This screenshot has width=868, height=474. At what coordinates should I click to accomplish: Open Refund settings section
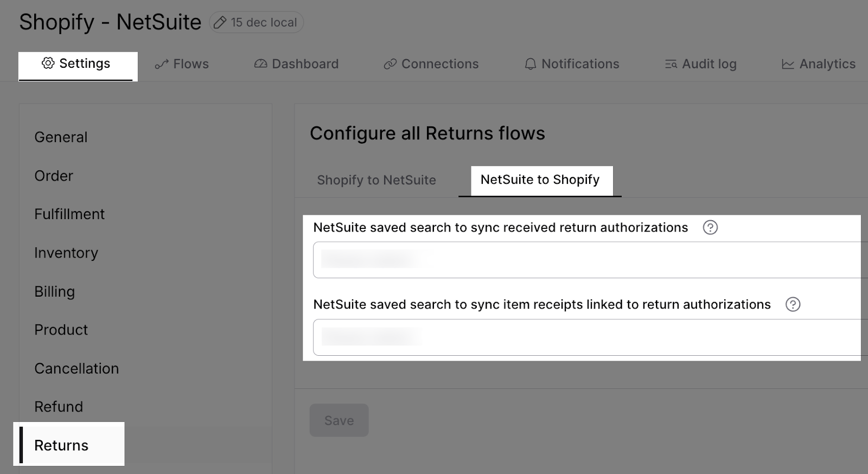pyautogui.click(x=59, y=407)
